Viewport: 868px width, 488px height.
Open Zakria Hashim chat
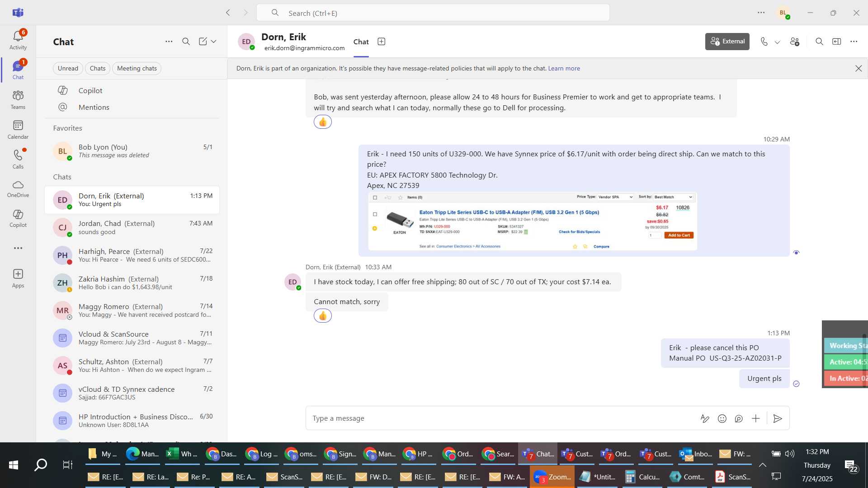pos(132,282)
